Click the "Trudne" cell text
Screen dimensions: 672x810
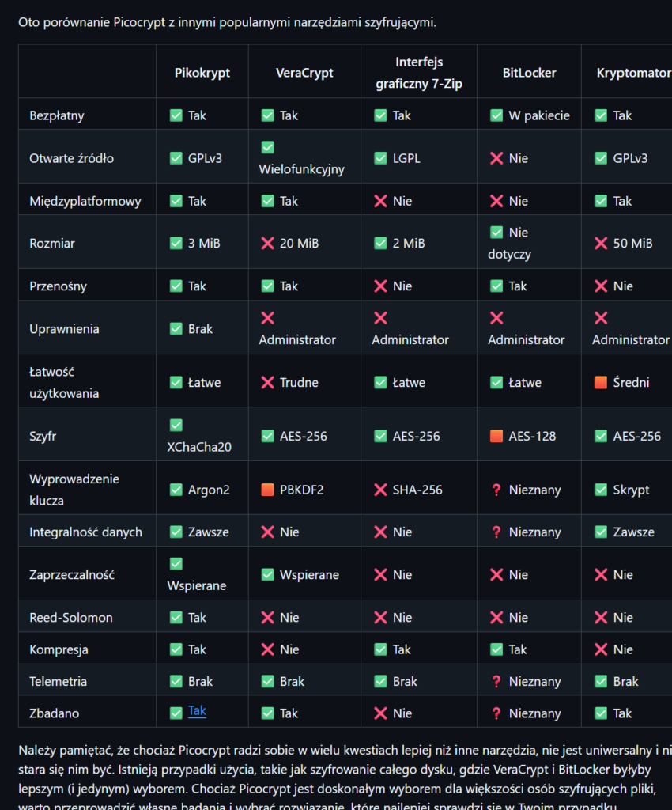click(299, 382)
